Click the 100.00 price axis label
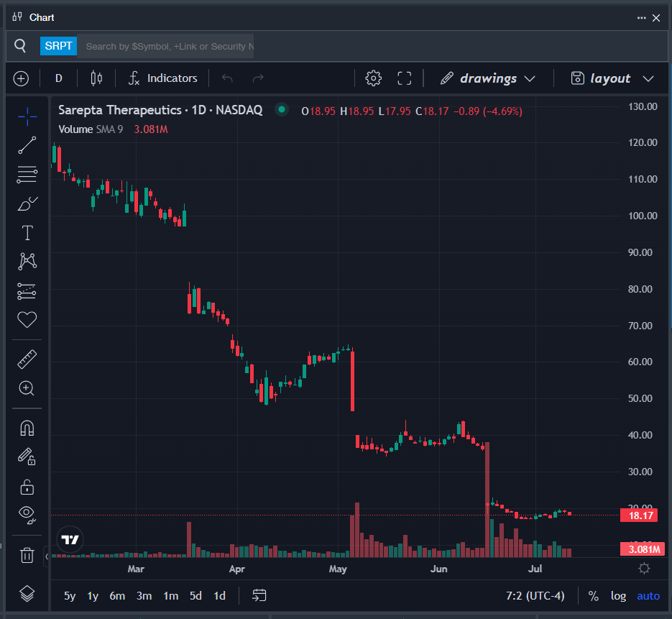 click(x=643, y=216)
